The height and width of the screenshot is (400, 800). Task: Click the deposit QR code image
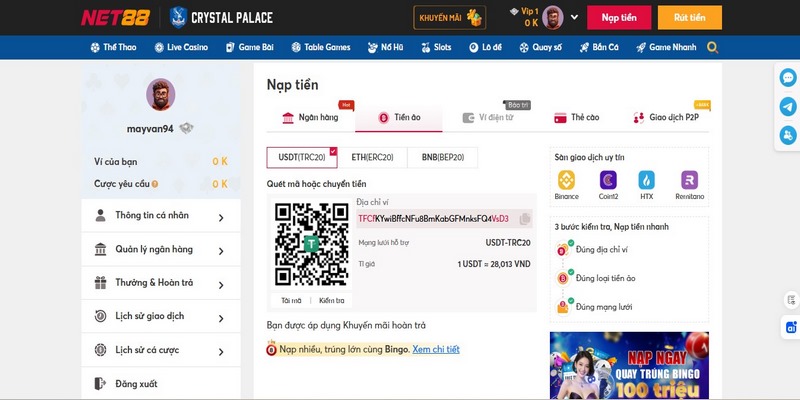[x=311, y=244]
